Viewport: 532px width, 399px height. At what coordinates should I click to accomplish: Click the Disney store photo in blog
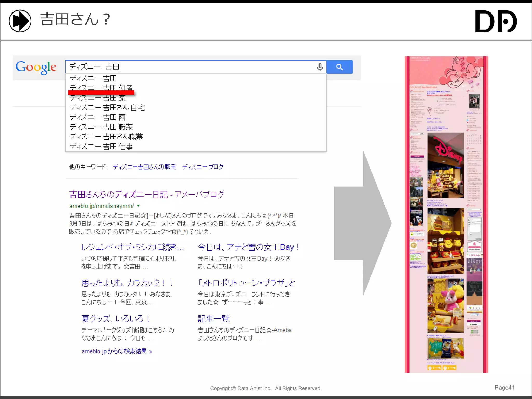click(445, 165)
